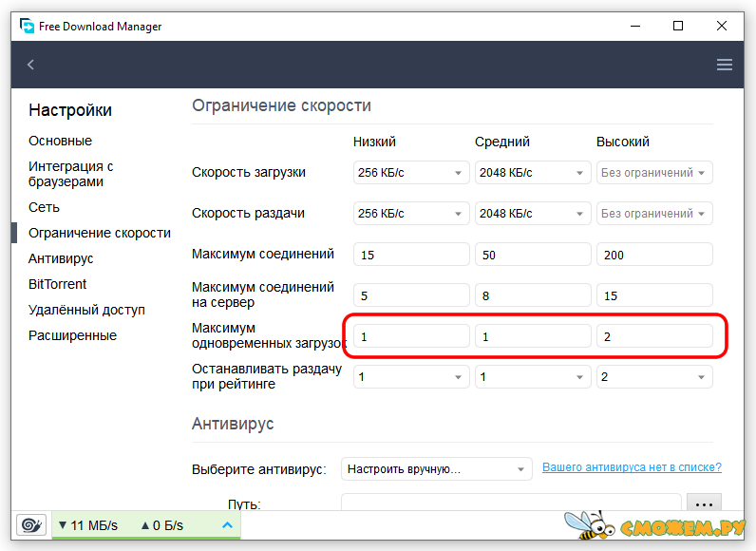Maximize the Free Download Manager window
The image size is (756, 551).
click(x=678, y=26)
